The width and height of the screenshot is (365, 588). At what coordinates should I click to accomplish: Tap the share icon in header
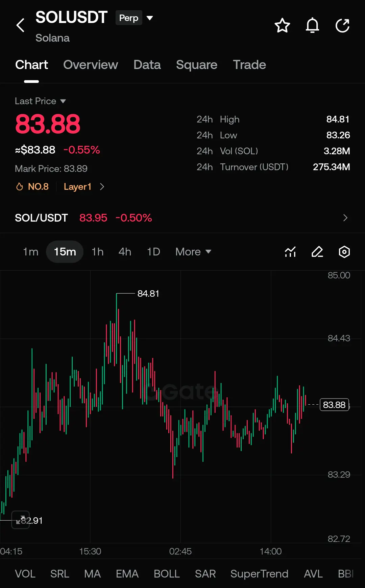(x=342, y=25)
